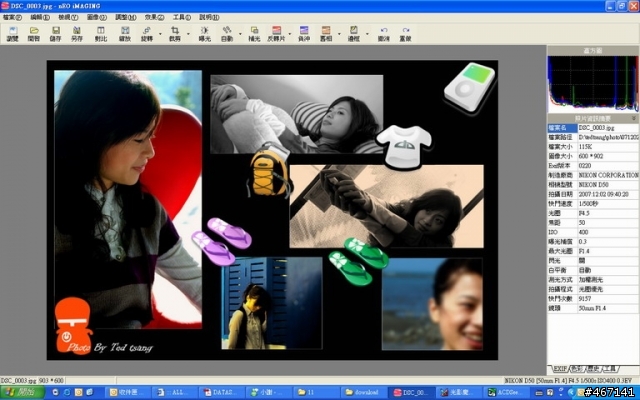Click the F4.5 aperture value
This screenshot has width=640, height=400.
(584, 213)
